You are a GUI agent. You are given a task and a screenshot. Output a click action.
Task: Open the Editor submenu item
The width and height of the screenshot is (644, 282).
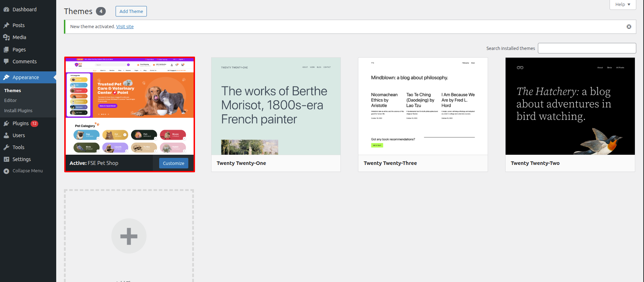click(11, 101)
